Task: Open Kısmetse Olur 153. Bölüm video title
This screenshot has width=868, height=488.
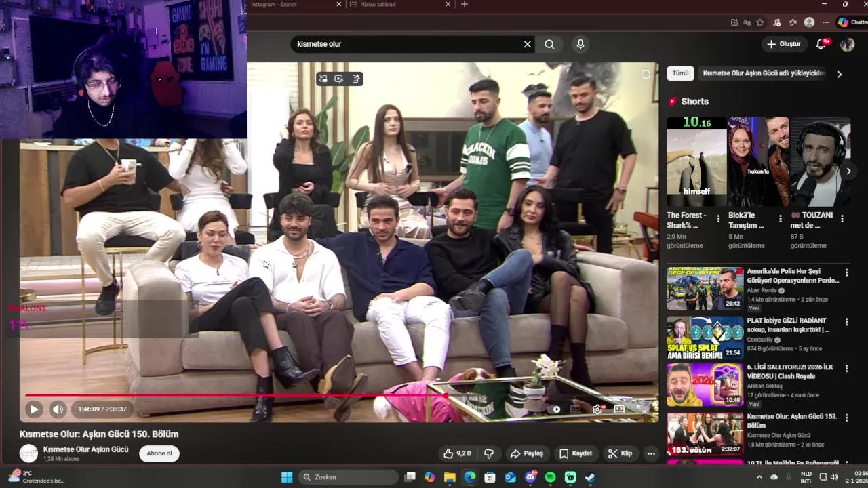Action: (792, 421)
